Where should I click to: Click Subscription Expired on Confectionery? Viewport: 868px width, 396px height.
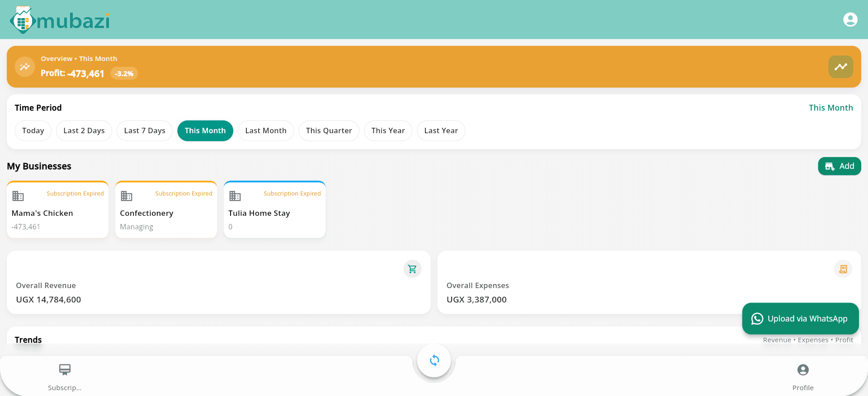(x=184, y=194)
